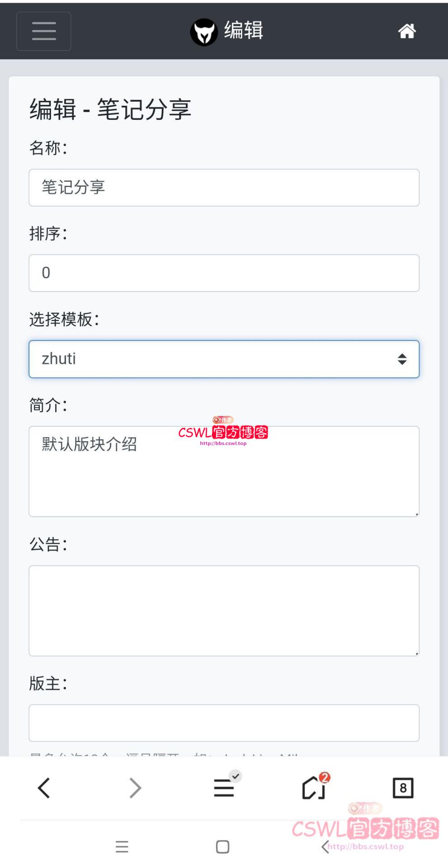Click the 排序 field containing 0
Image resolution: width=448 pixels, height=868 pixels.
(224, 272)
